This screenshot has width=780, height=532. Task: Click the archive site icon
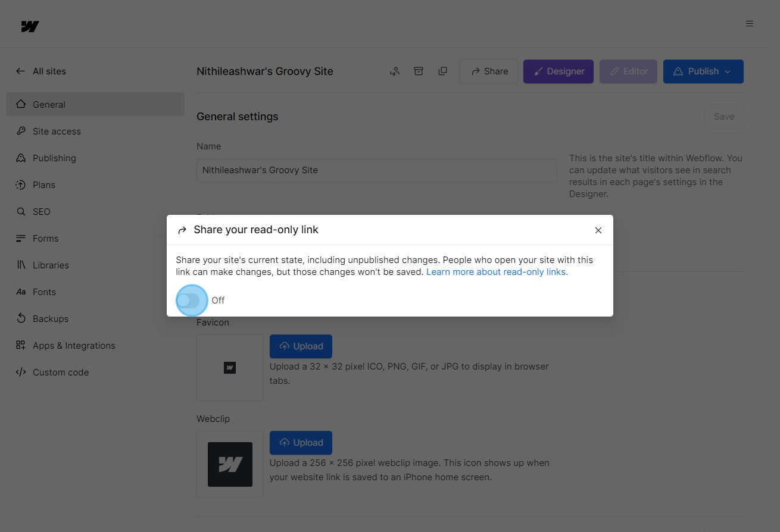point(419,71)
